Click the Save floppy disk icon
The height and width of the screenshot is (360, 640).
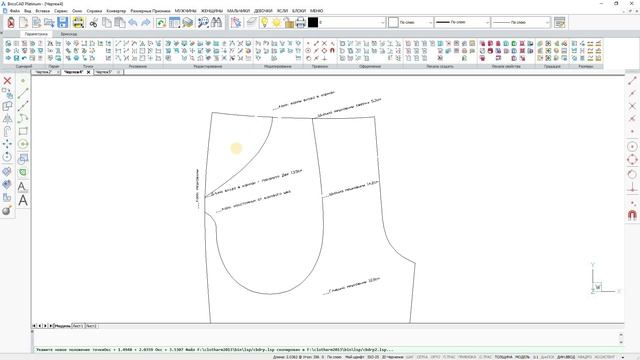pyautogui.click(x=62, y=22)
